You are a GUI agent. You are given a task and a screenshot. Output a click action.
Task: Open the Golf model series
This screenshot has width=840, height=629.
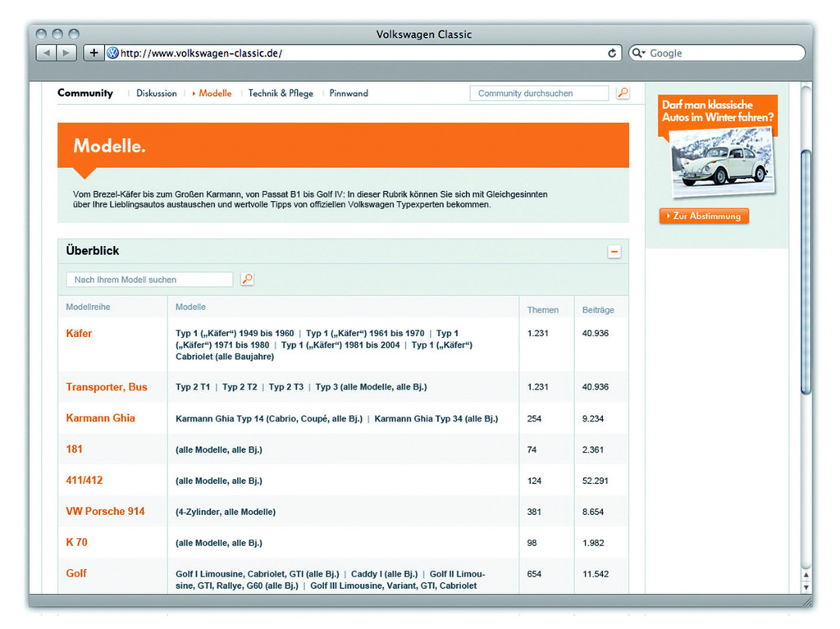point(76,573)
